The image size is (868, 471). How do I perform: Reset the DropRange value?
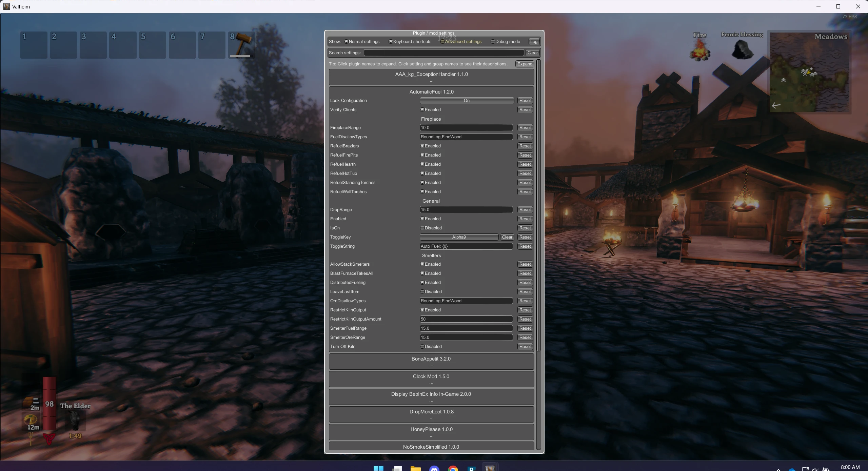pos(525,210)
